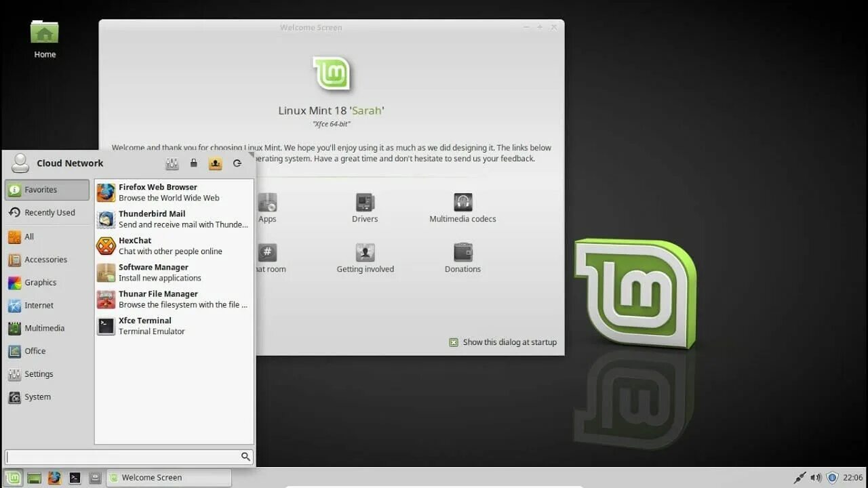Click the Show Desktop panel icon

34,478
